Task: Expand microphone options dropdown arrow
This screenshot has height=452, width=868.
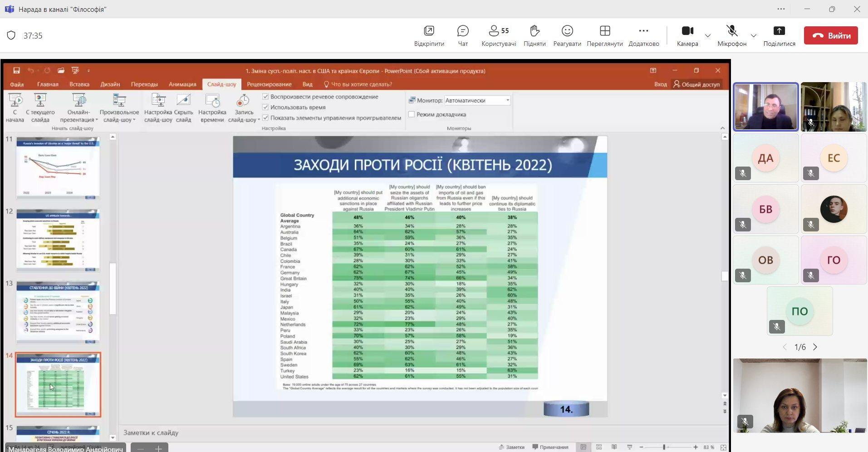Action: (x=753, y=35)
